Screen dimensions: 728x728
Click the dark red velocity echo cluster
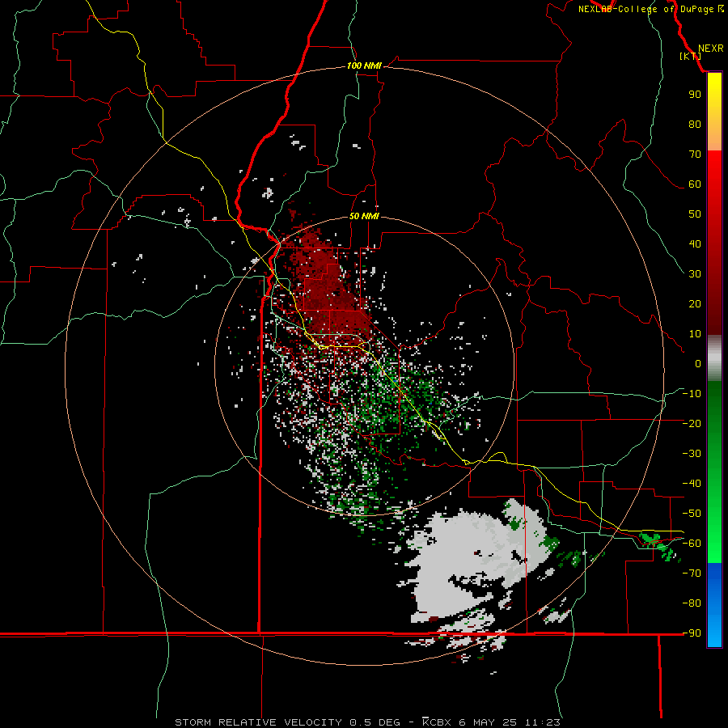[325, 288]
